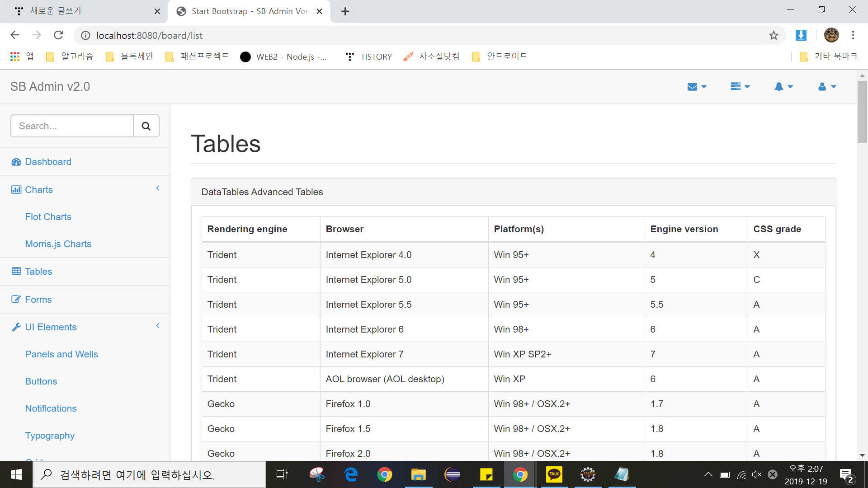The height and width of the screenshot is (488, 868).
Task: Open the Tables sidebar item
Action: pos(38,272)
